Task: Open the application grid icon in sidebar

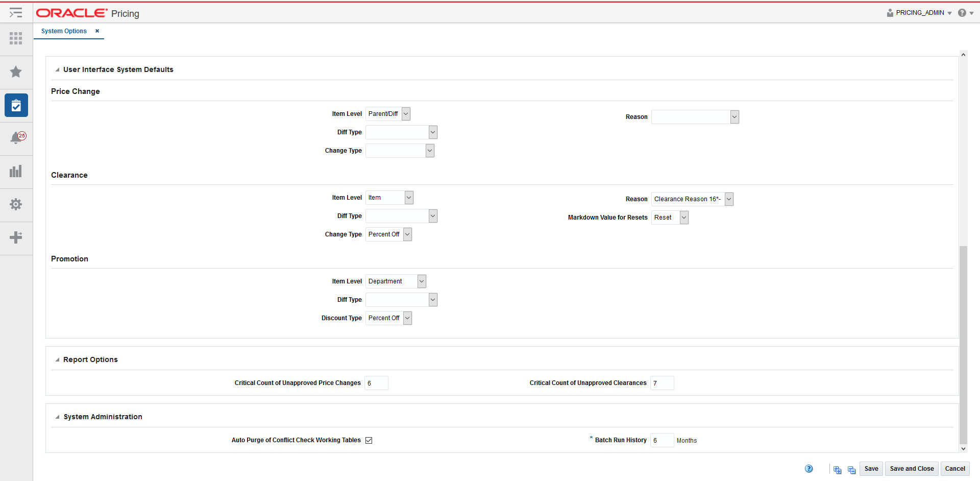Action: coord(16,38)
